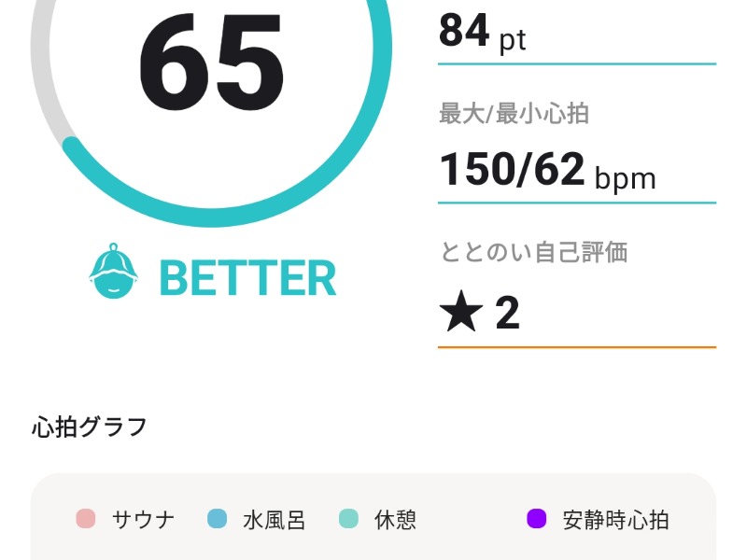Edit the self rating value 2
The height and width of the screenshot is (560, 747).
507,313
